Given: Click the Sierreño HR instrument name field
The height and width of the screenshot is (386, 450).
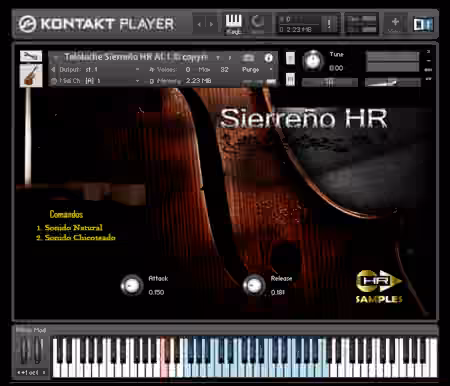Looking at the screenshot, I should tap(136, 57).
